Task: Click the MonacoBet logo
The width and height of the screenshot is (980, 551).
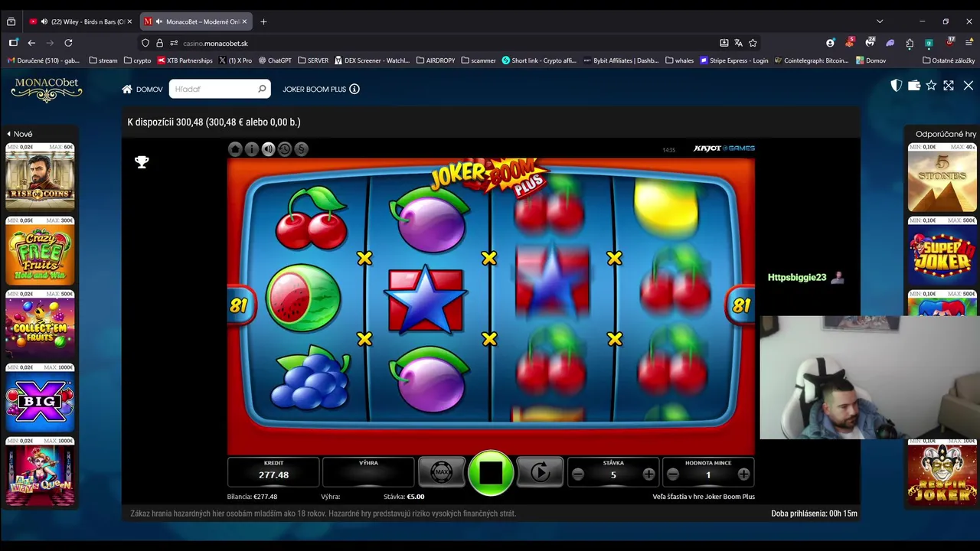Action: tap(47, 90)
